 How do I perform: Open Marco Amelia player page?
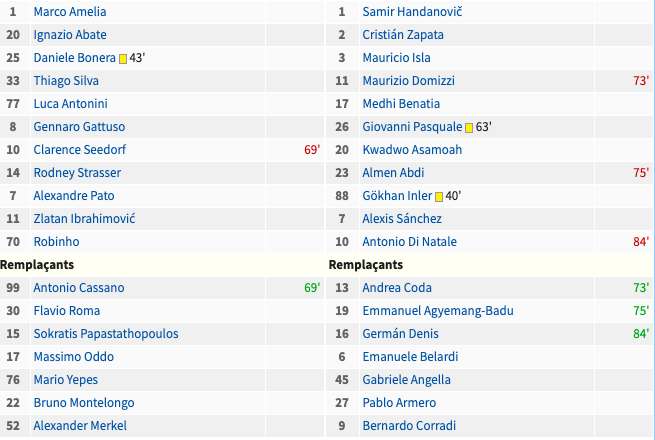tap(69, 12)
